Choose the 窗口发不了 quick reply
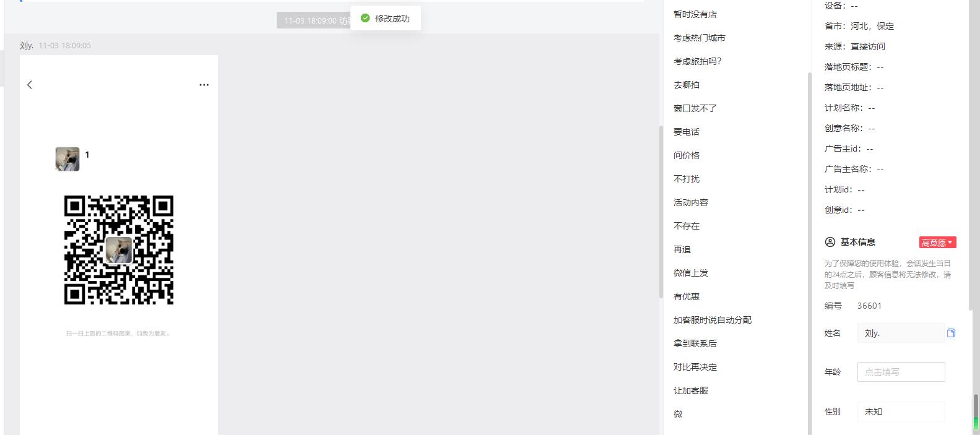Viewport: 980px width, 435px height. [695, 108]
